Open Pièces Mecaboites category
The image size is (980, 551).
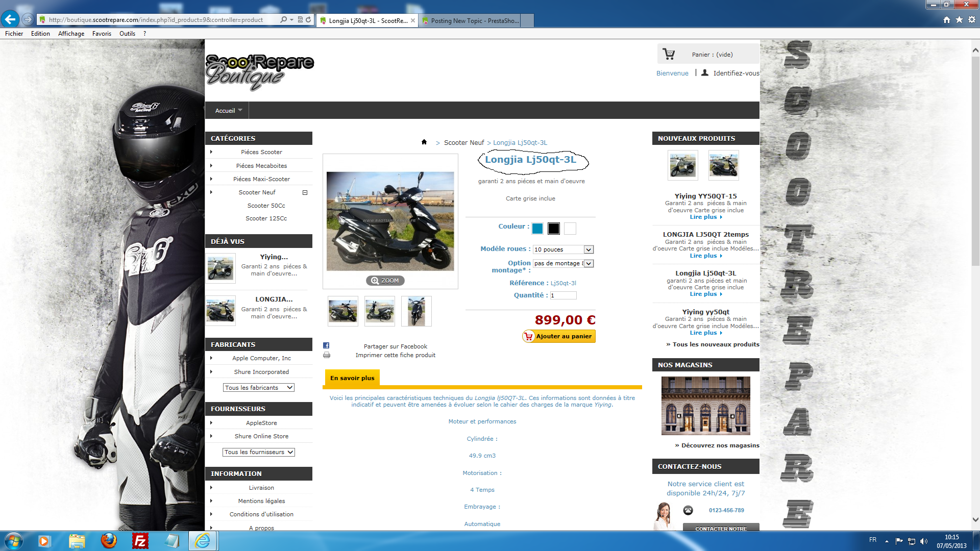[x=261, y=166]
